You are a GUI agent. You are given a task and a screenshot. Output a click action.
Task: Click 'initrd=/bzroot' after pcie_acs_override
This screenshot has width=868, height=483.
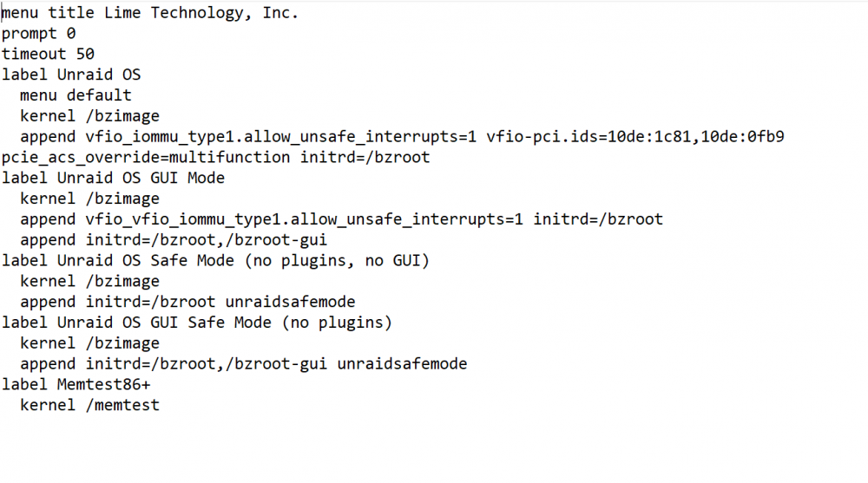(x=365, y=158)
